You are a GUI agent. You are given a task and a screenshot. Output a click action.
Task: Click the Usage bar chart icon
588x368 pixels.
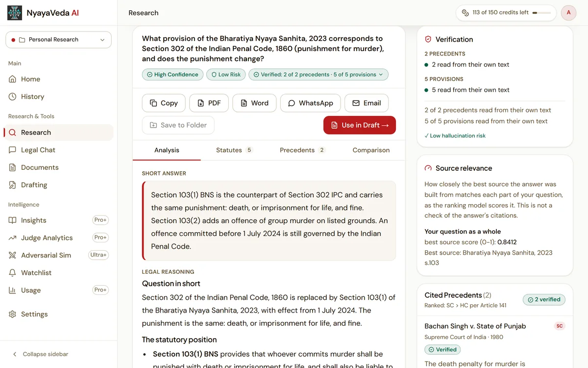(x=12, y=290)
